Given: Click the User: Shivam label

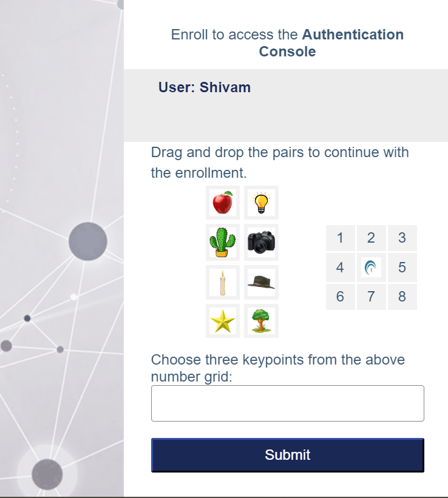Looking at the screenshot, I should 205,87.
